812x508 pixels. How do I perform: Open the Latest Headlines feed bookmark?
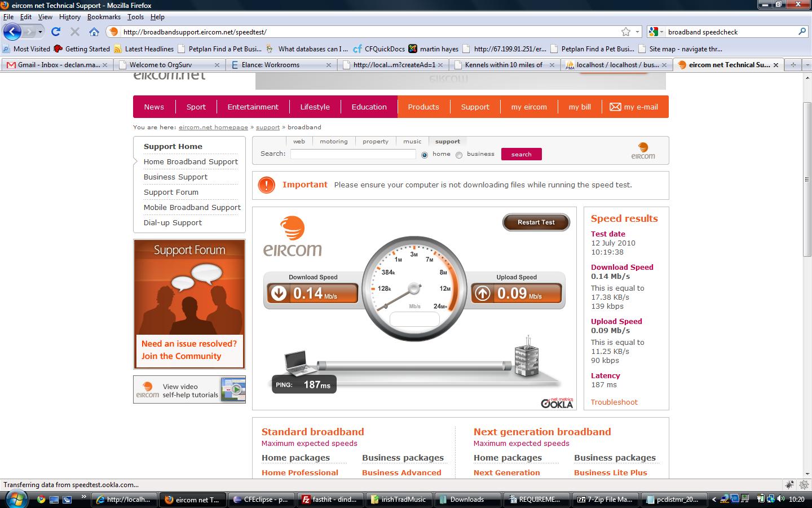[x=144, y=49]
